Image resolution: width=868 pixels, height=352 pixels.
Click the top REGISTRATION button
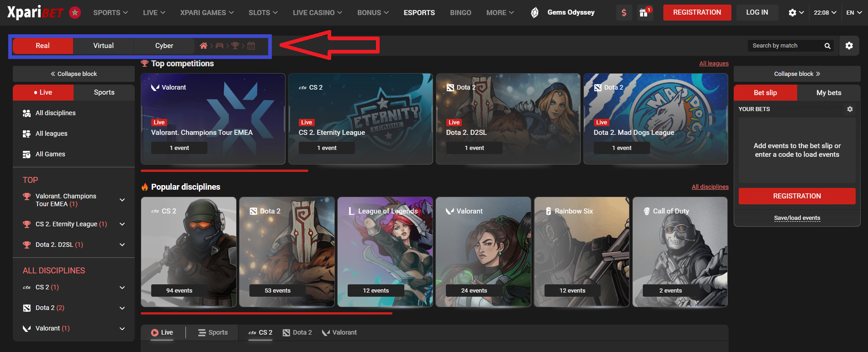click(x=697, y=12)
